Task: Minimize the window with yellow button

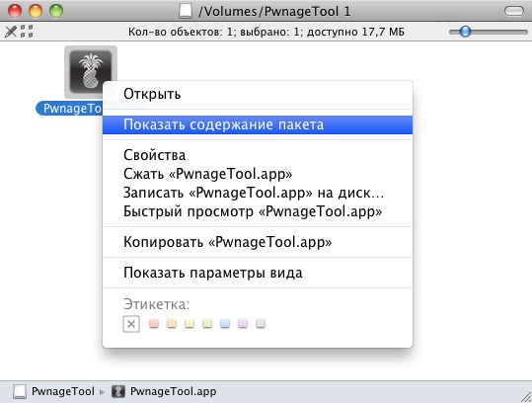Action: (x=36, y=11)
